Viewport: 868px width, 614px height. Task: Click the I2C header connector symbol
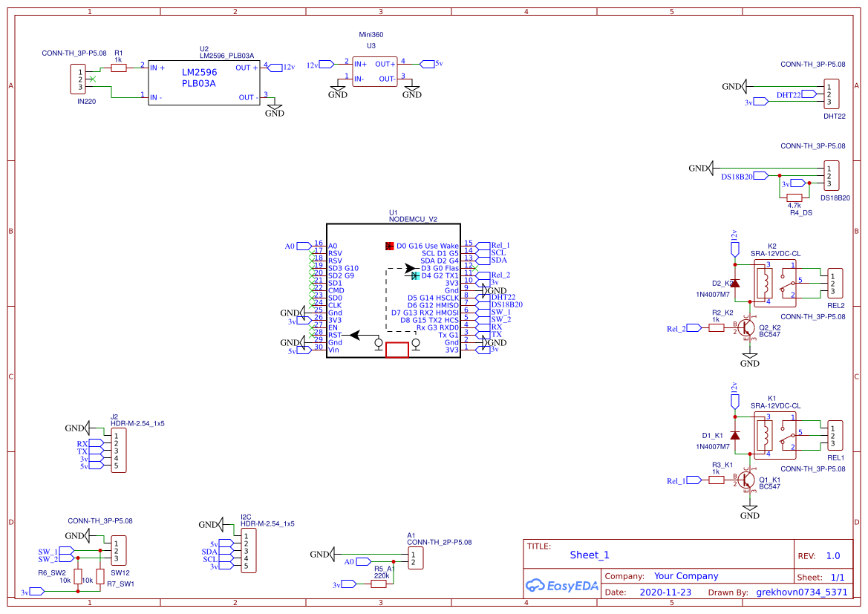[249, 551]
